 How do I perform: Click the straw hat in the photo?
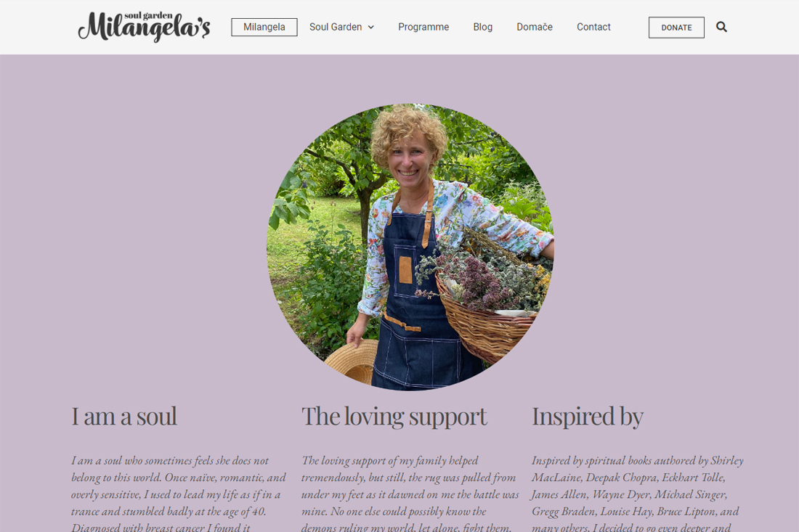point(352,361)
